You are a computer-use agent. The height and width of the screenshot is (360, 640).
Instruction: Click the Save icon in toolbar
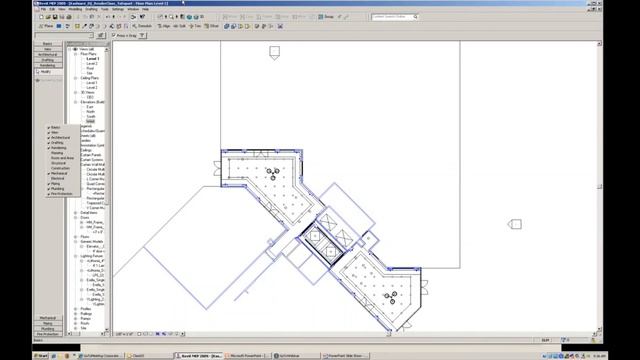coord(55,17)
